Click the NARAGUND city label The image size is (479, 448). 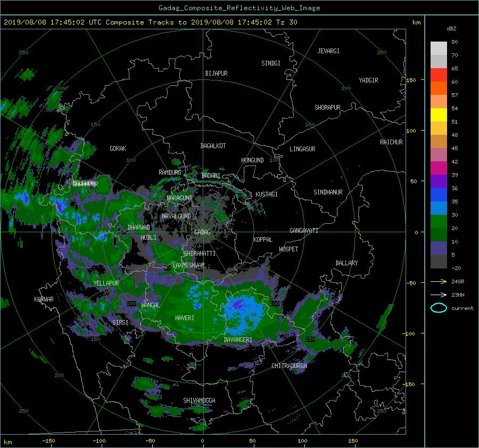click(180, 198)
